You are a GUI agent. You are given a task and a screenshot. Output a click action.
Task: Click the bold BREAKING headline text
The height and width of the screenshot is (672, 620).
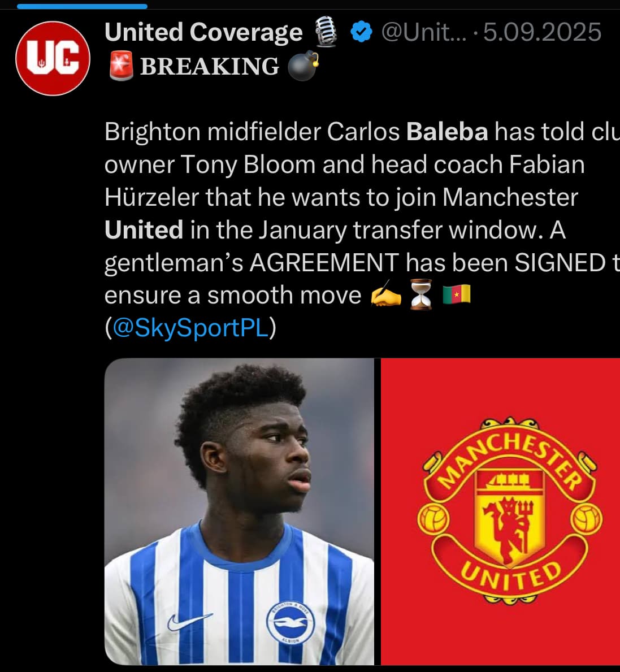210,67
